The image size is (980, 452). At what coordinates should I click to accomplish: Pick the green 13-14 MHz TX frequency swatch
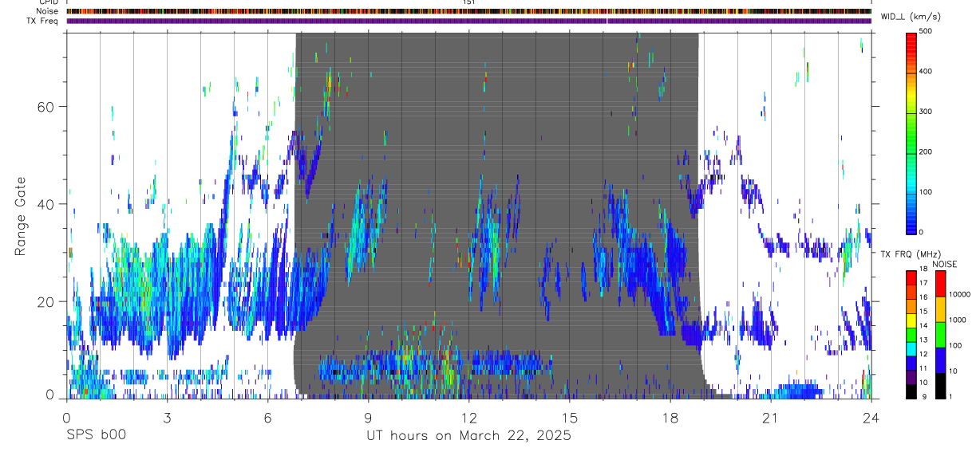pos(912,334)
